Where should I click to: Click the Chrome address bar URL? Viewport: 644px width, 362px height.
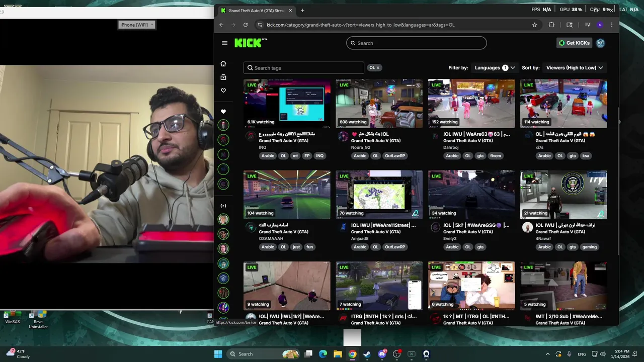point(360,25)
